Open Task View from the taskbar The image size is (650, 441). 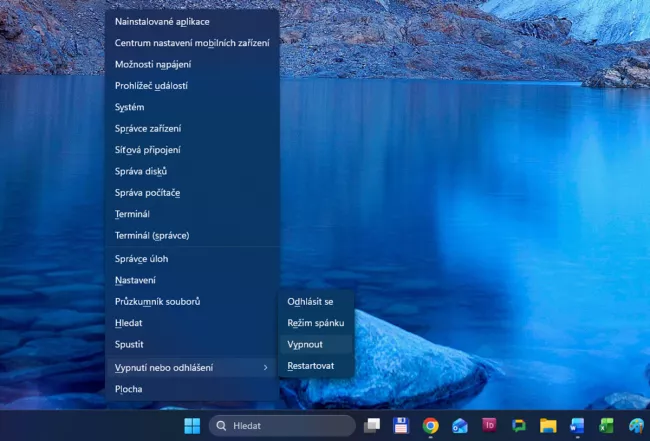[x=372, y=425]
